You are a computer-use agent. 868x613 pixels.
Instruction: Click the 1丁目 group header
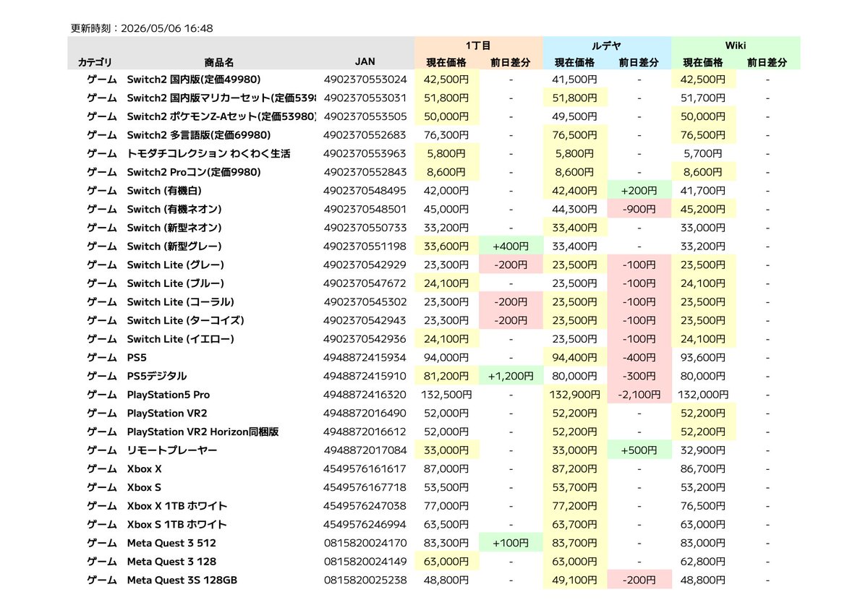(479, 45)
